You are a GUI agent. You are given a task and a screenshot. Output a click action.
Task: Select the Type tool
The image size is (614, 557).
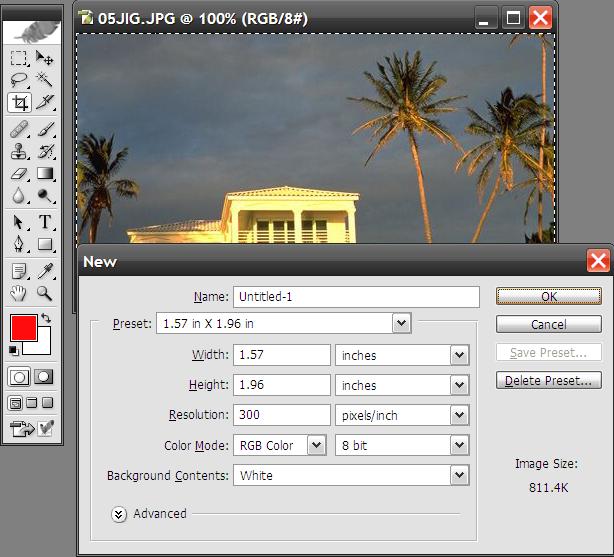tap(45, 222)
